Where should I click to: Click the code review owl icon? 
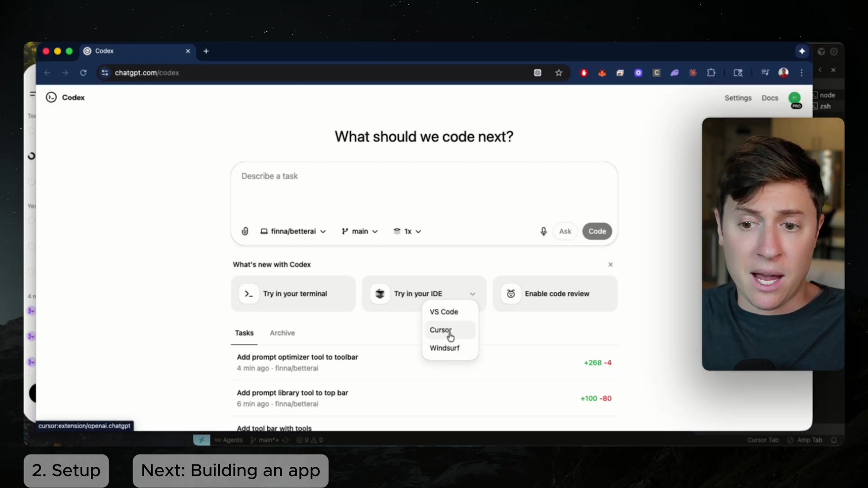(511, 294)
